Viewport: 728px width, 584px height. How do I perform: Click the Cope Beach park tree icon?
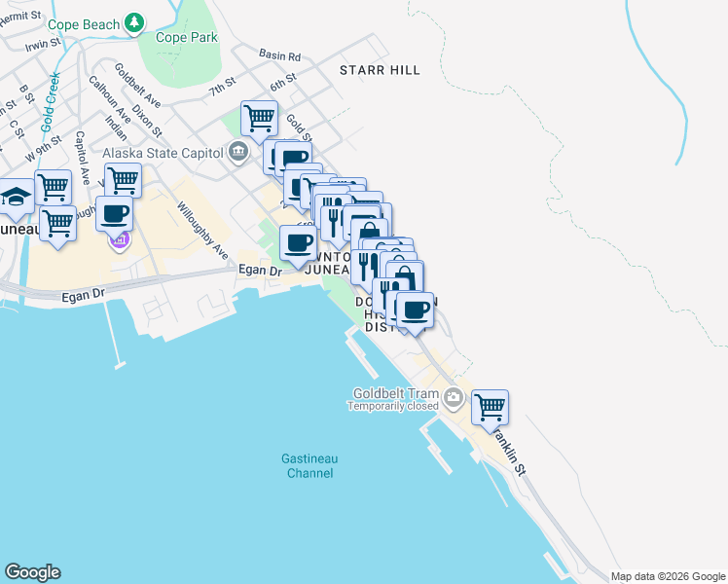point(134,22)
